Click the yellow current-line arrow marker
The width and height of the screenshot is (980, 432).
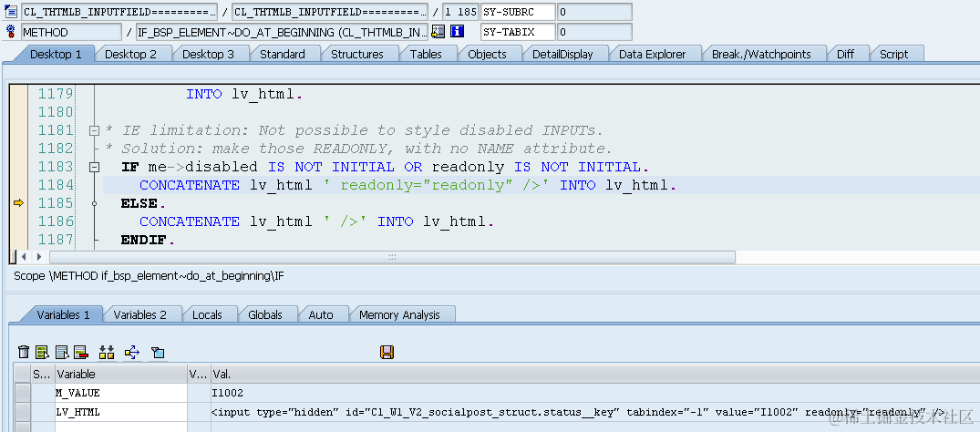18,203
